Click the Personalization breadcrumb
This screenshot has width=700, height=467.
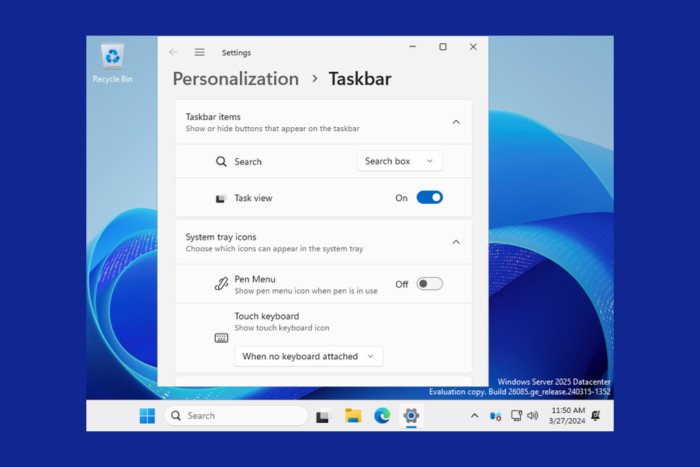pyautogui.click(x=236, y=79)
